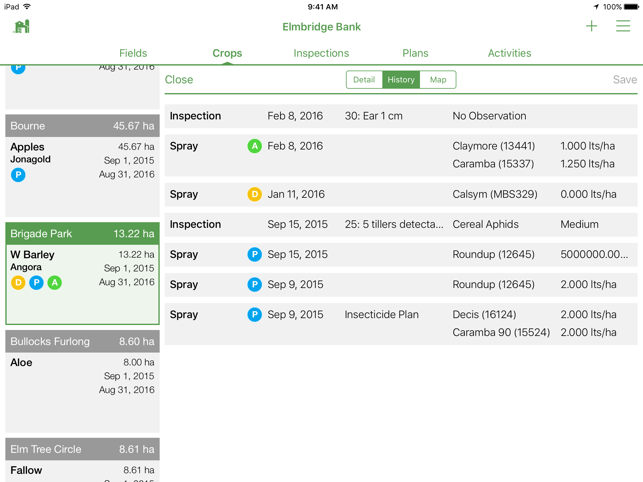Image resolution: width=643 pixels, height=482 pixels.
Task: Tap green A badge in Brigade Park card
Action: pos(54,283)
